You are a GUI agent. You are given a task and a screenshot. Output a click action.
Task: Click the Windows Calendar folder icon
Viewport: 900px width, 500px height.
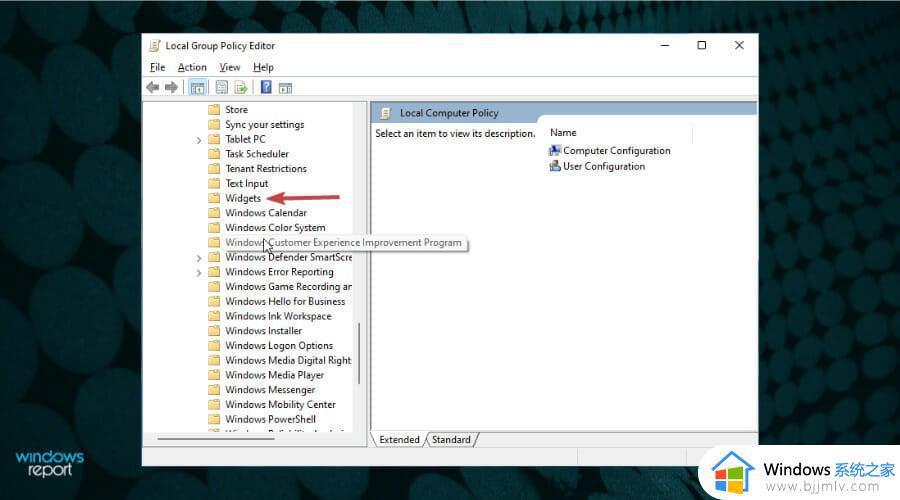tap(214, 213)
